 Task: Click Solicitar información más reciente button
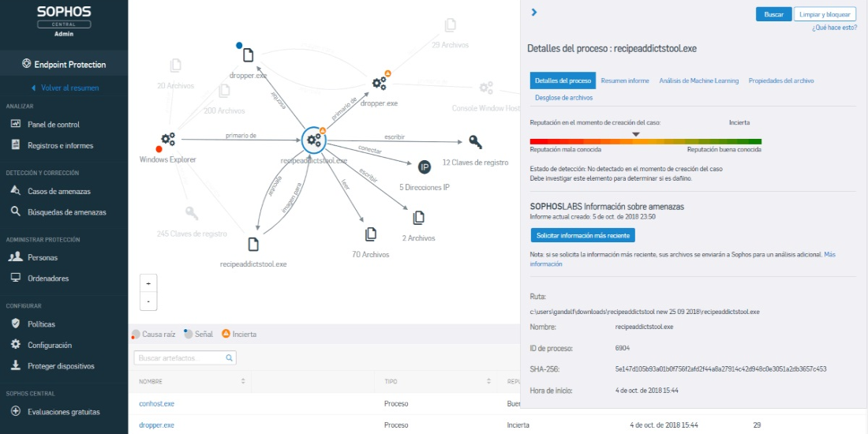[x=583, y=235]
